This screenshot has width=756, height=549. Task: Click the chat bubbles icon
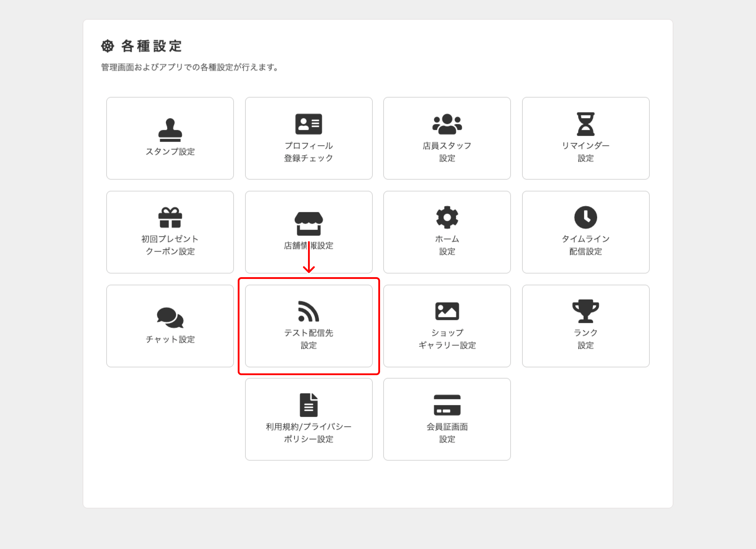(170, 318)
